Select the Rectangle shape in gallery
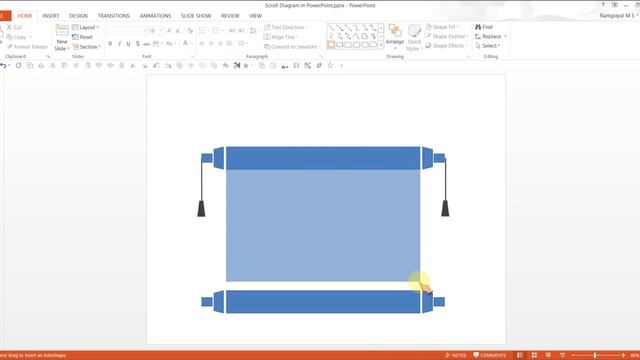 point(331,44)
